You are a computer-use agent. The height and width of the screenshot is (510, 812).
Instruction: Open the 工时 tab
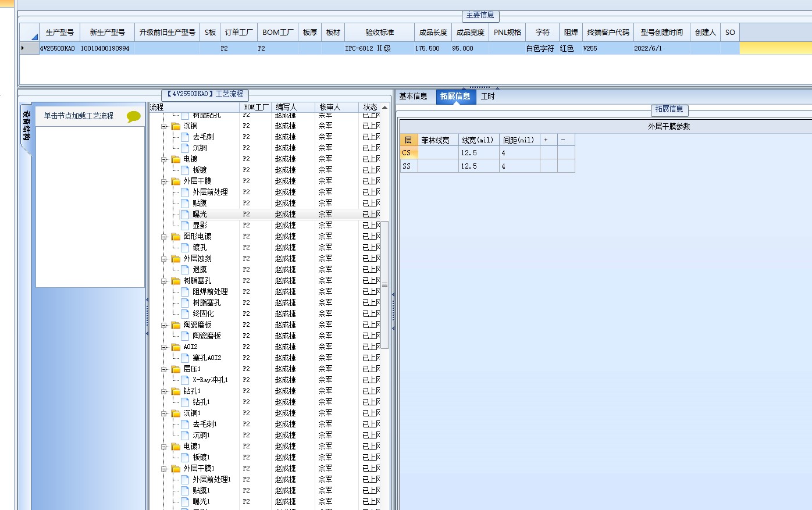coord(488,97)
